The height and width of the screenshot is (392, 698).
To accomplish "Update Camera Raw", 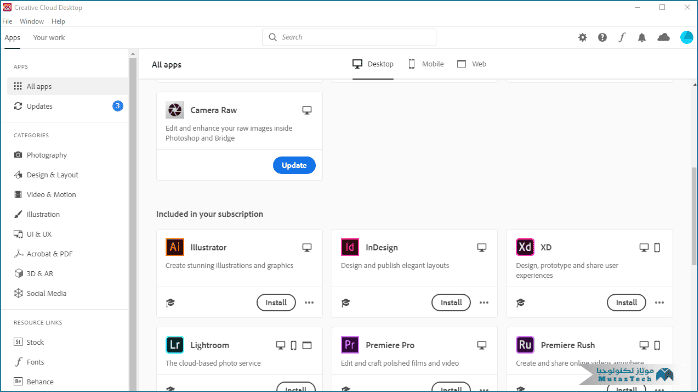I will (294, 165).
